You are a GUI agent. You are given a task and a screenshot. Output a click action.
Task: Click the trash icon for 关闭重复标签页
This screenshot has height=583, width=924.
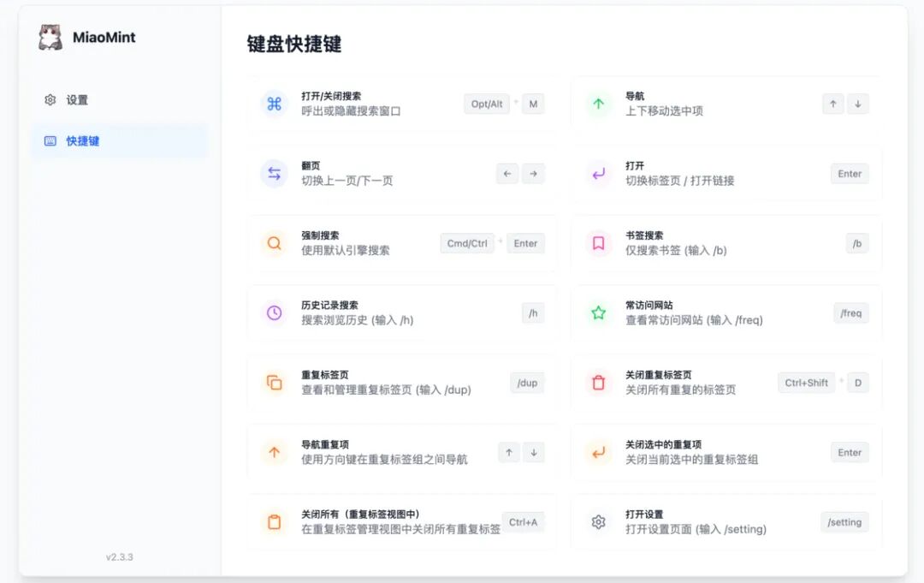[598, 383]
